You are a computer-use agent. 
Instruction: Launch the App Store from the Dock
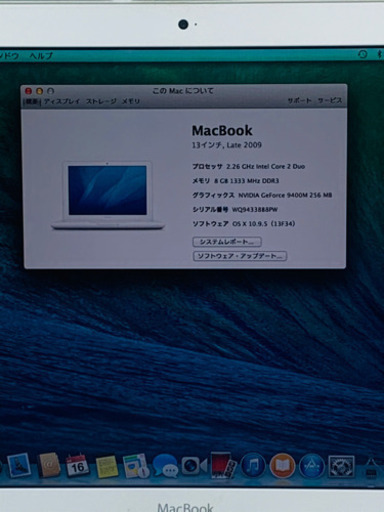[311, 465]
